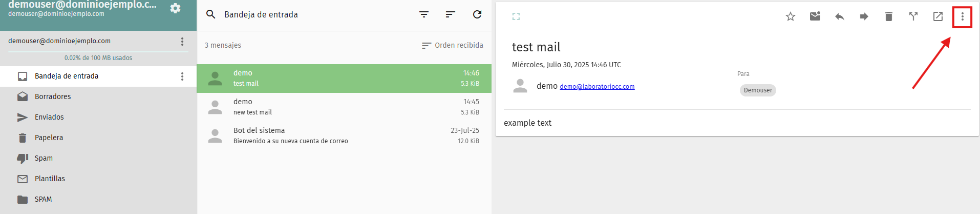980x214 pixels.
Task: Click the split-arrows icon in message toolbar
Action: pyautogui.click(x=913, y=16)
